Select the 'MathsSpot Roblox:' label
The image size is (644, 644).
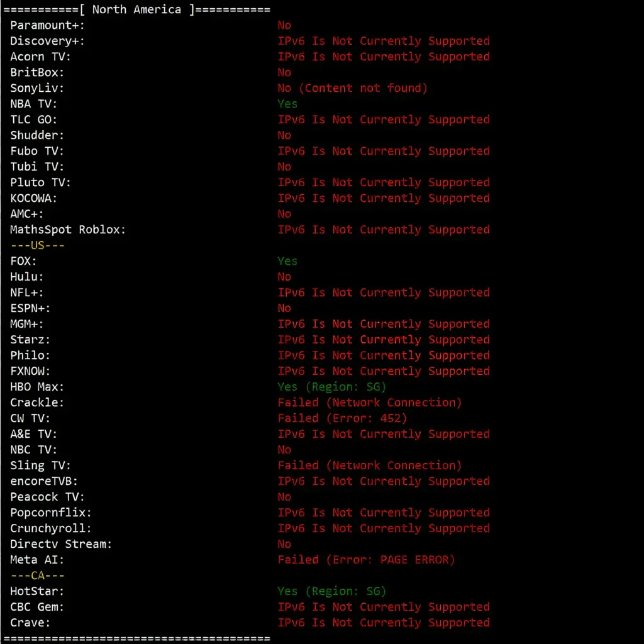tap(68, 230)
